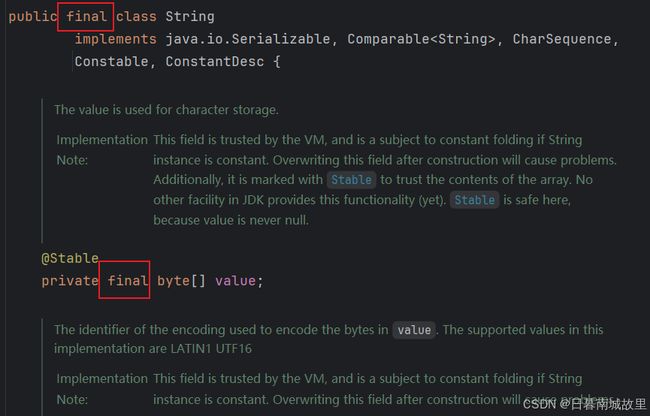The height and width of the screenshot is (416, 650).
Task: Click java.io.Serializable in the implements clause
Action: [247, 39]
